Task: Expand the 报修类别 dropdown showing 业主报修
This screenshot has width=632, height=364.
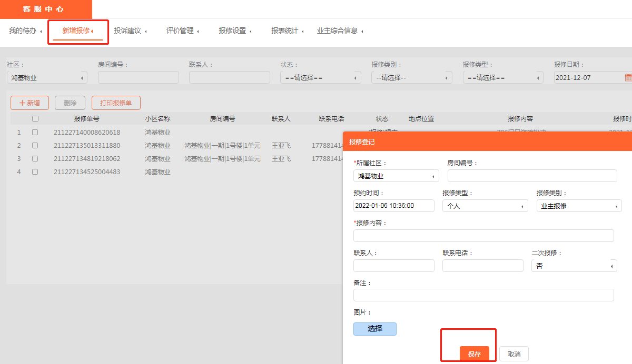Action: click(x=579, y=206)
